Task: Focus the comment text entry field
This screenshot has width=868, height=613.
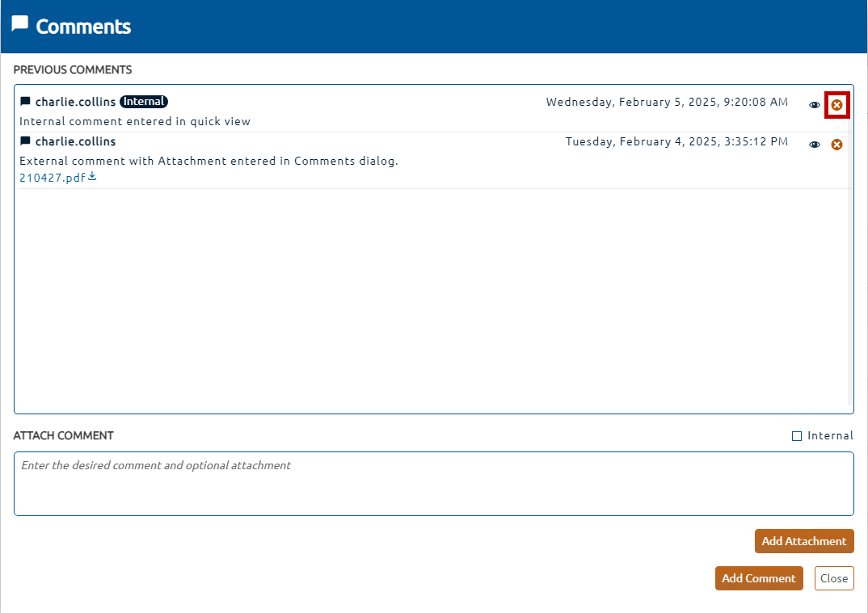Action: pos(433,483)
